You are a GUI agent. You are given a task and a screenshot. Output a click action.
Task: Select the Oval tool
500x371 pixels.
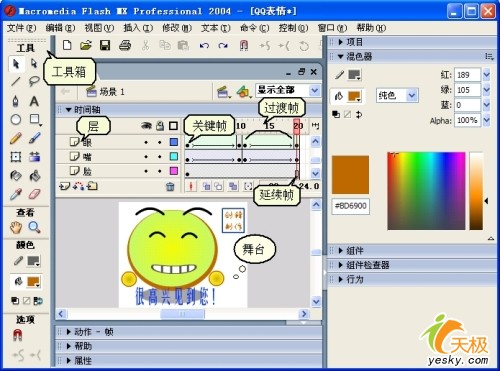16,119
